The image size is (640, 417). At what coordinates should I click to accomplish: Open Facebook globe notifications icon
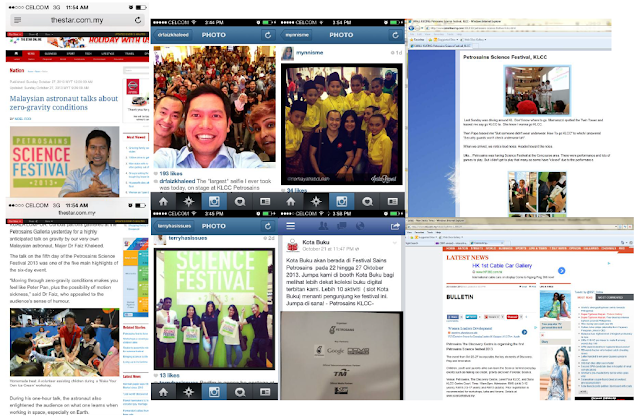pos(360,226)
